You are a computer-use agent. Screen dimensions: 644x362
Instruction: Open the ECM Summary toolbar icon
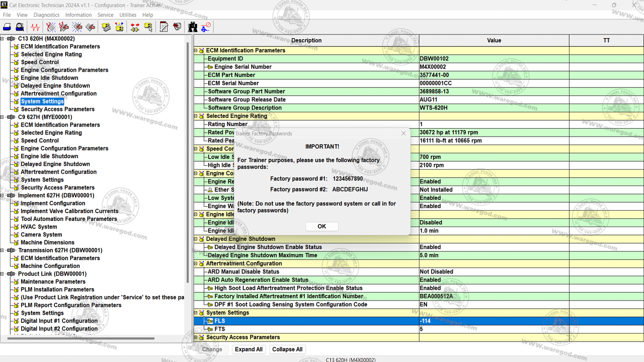click(106, 27)
